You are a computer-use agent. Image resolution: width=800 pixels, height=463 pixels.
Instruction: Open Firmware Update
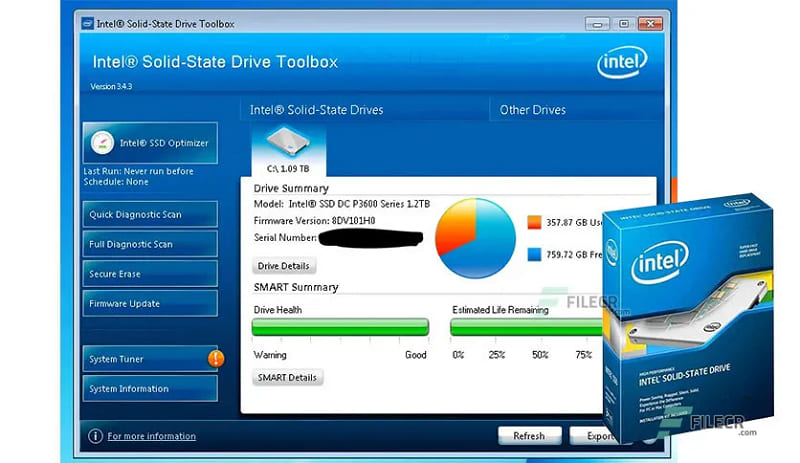150,303
